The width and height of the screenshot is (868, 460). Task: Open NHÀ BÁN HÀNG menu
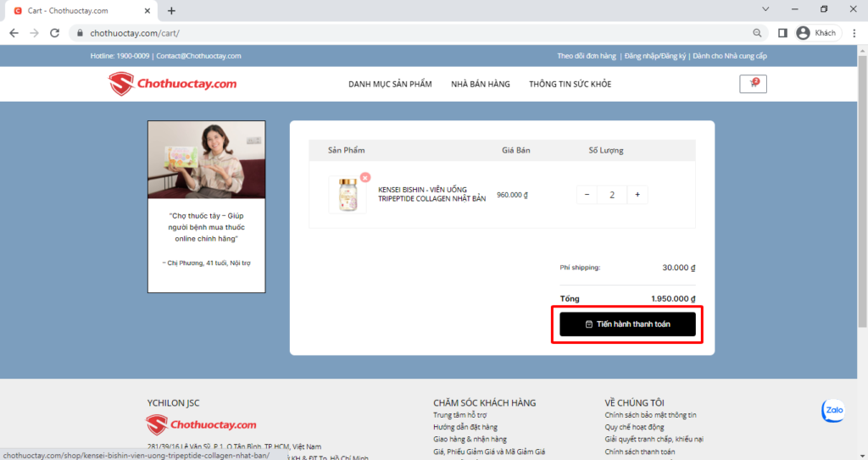coord(481,84)
